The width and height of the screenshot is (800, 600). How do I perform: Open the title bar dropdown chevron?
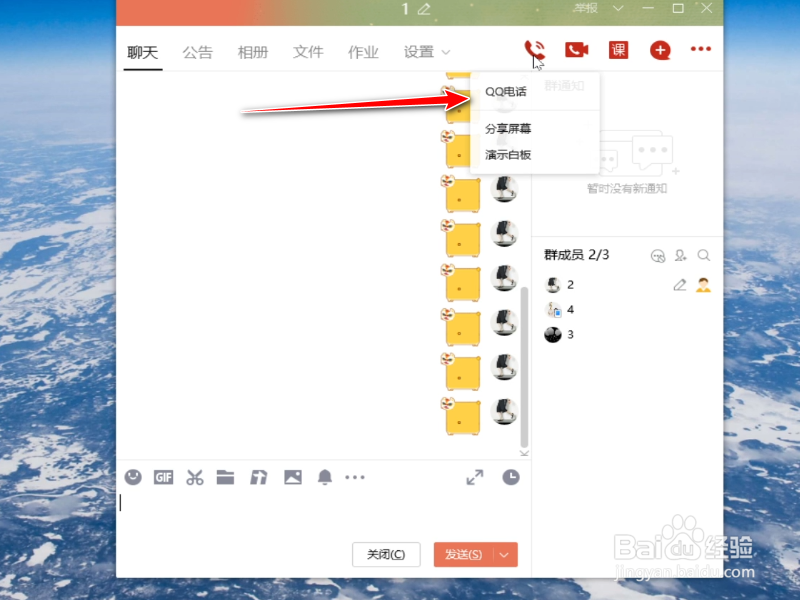coord(618,8)
